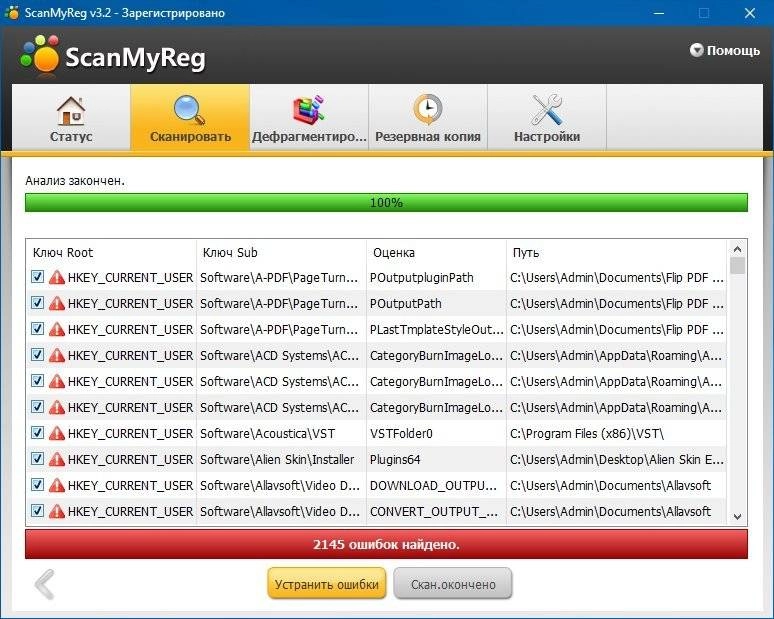
Task: Click the results list scrollbar thumb
Action: click(x=737, y=266)
